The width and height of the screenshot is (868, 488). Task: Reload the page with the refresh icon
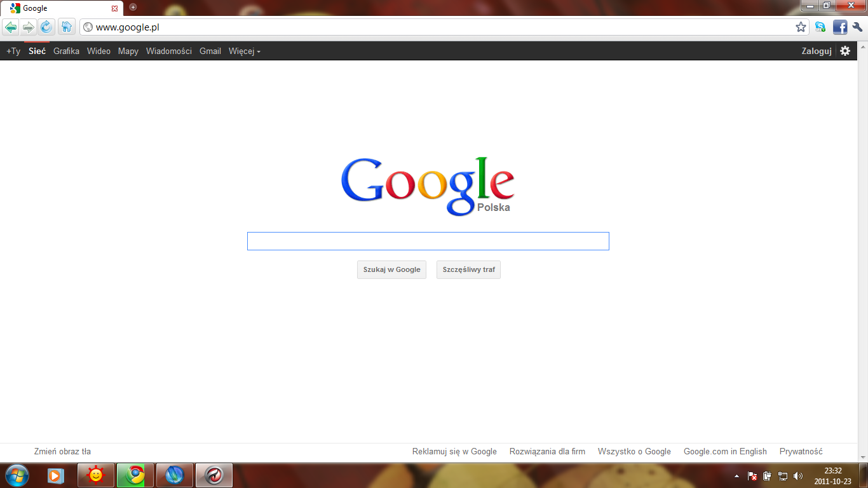click(46, 27)
